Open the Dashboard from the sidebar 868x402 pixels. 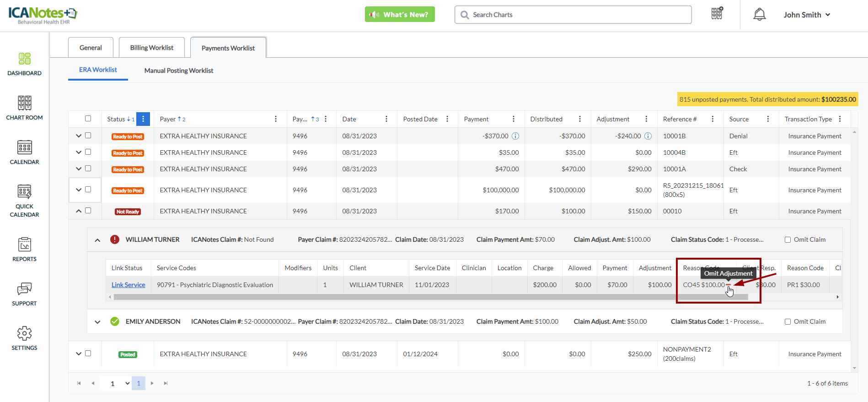pos(24,64)
